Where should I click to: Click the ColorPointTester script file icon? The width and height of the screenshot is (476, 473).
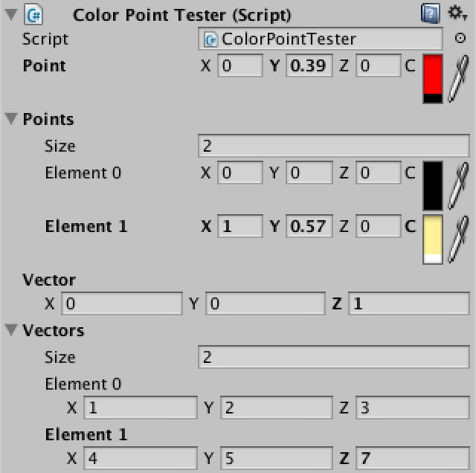pos(210,39)
